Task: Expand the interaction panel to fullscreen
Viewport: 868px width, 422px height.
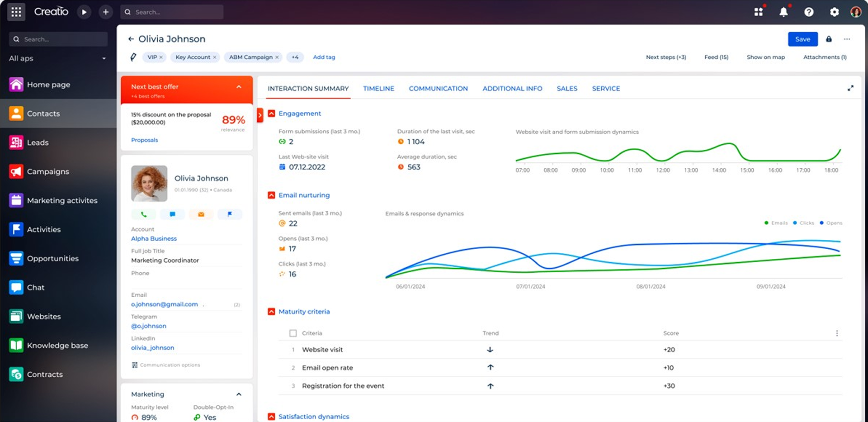Action: [x=850, y=88]
